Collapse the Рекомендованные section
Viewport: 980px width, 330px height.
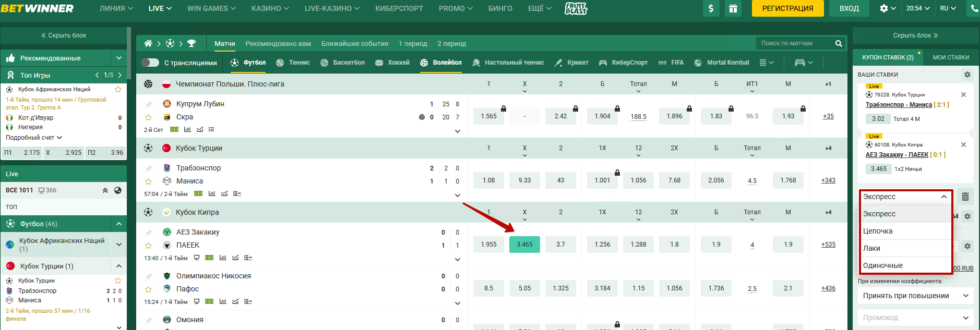click(x=119, y=58)
